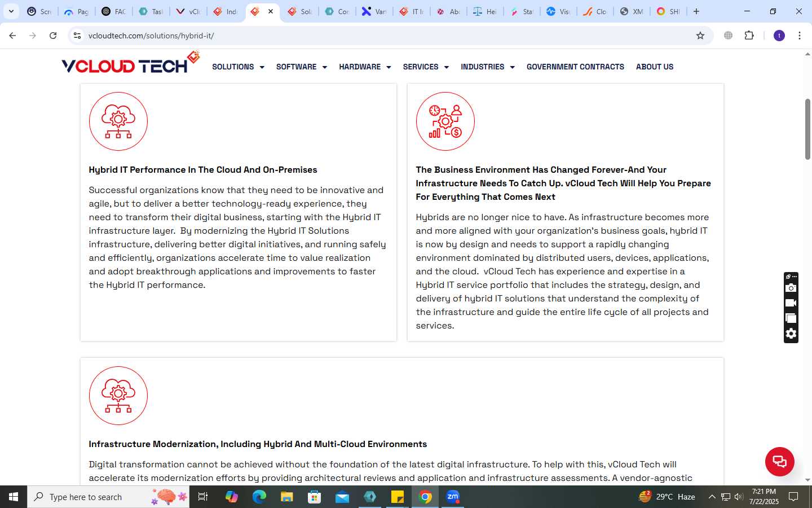The height and width of the screenshot is (508, 812).
Task: Switch to the Tasl browser tab
Action: coord(151,11)
